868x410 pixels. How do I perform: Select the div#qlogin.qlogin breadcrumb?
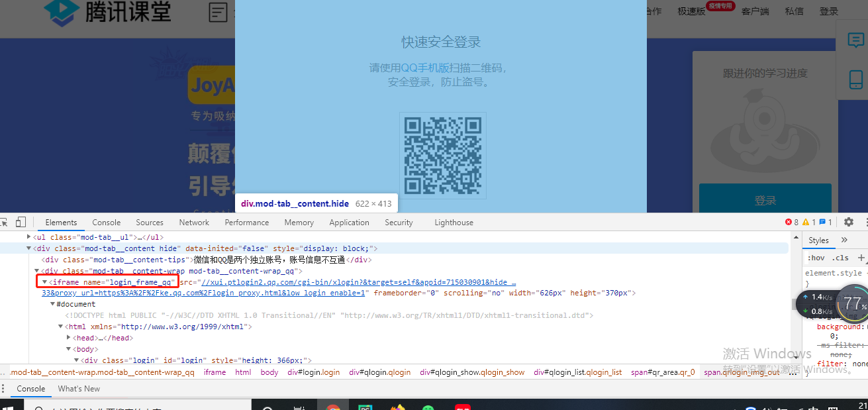[x=380, y=372]
